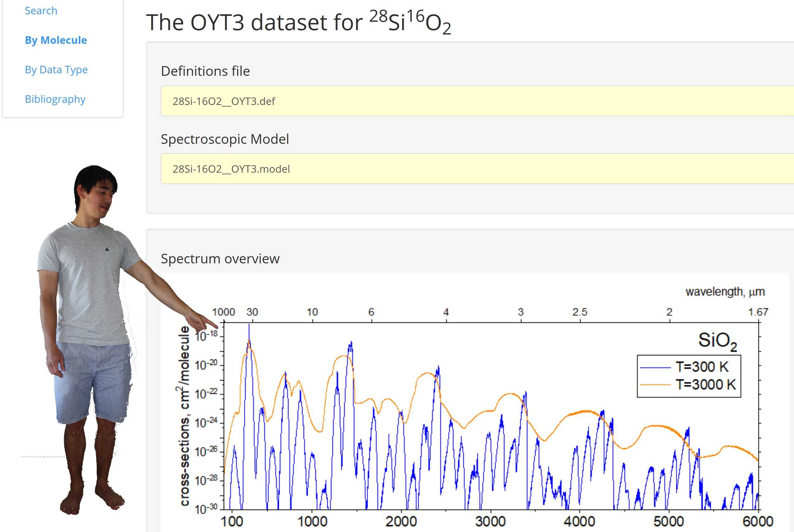Go to By Data Type page
This screenshot has width=794, height=532.
pyautogui.click(x=56, y=70)
